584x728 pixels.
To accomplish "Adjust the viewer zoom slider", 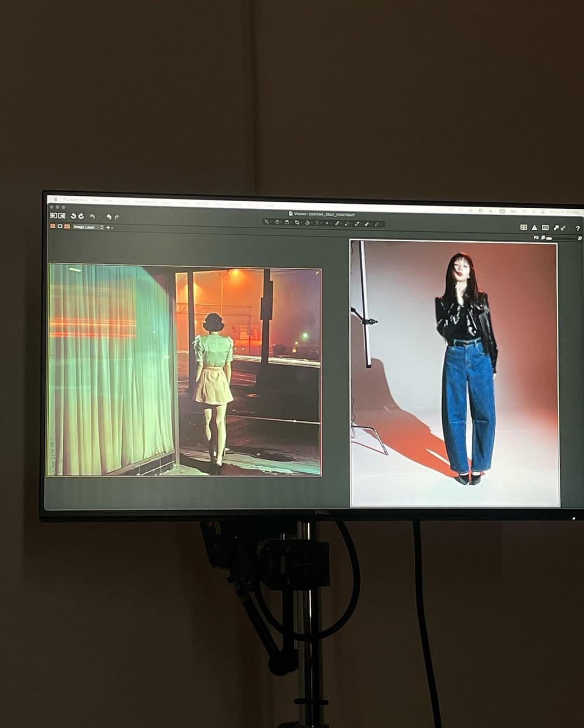I will point(549,238).
